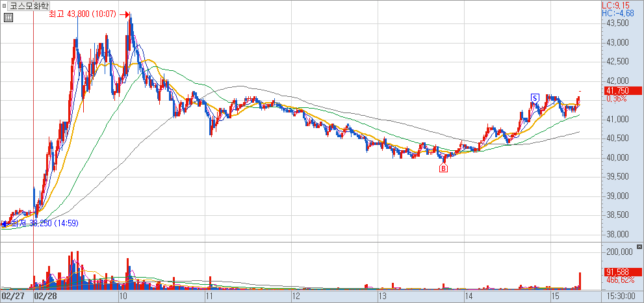Click the 코스모화학 stock name button
The image size is (644, 303).
(27, 6)
